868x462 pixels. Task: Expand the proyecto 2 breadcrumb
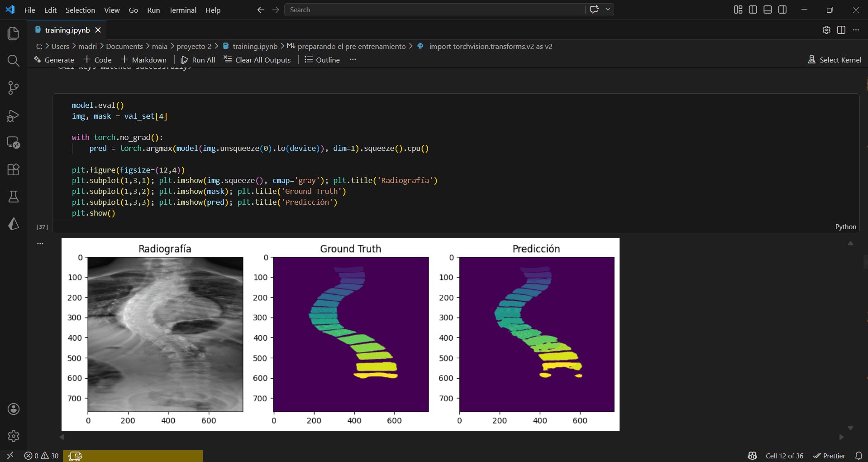[x=193, y=46]
